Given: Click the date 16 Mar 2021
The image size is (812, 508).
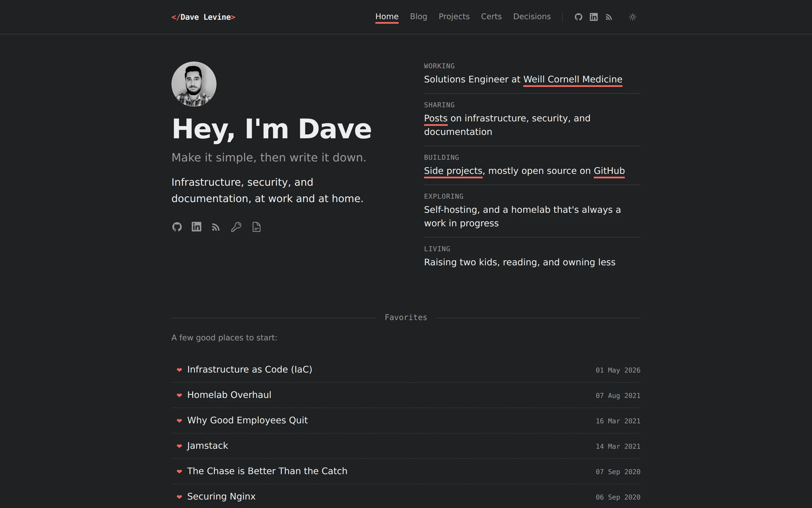Looking at the screenshot, I should (618, 421).
